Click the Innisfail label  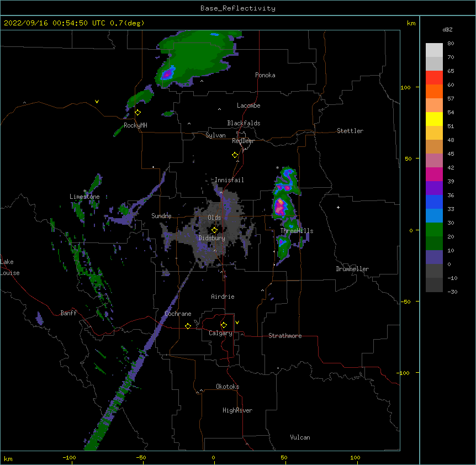pyautogui.click(x=229, y=180)
